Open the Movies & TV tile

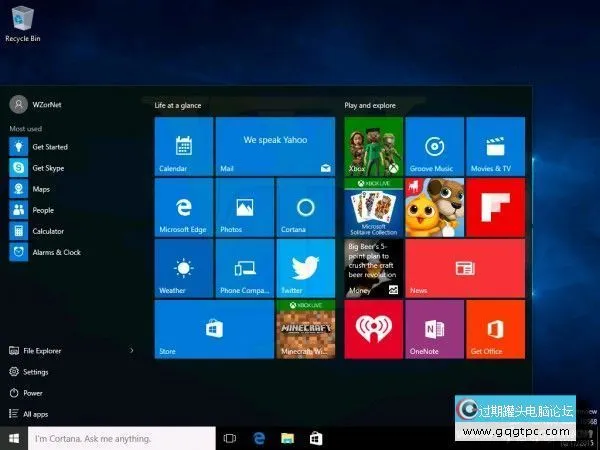point(495,147)
